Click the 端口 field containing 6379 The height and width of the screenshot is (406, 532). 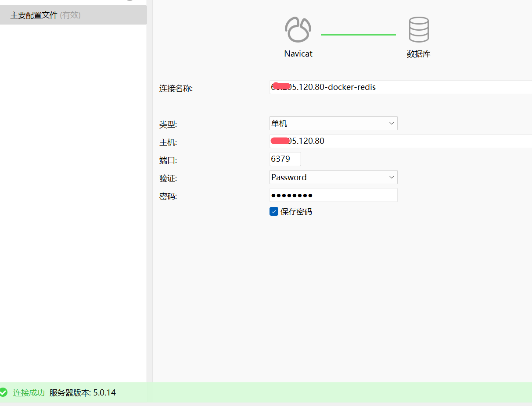click(285, 159)
